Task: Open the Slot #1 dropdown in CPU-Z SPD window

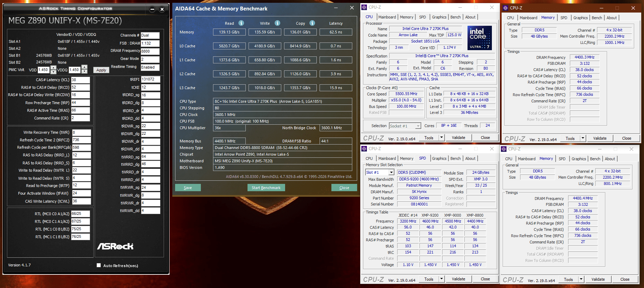Action: (x=391, y=172)
